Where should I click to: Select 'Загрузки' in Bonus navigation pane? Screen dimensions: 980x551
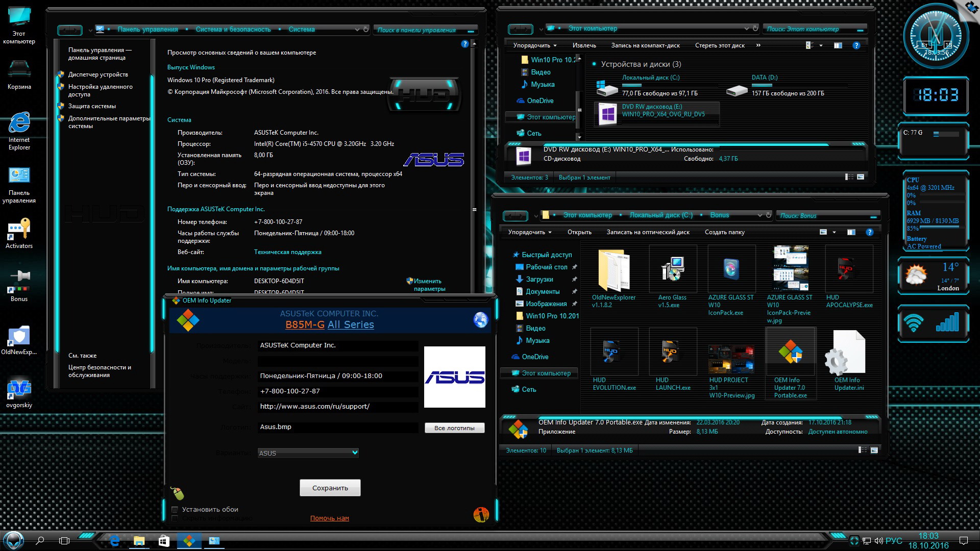click(x=540, y=279)
